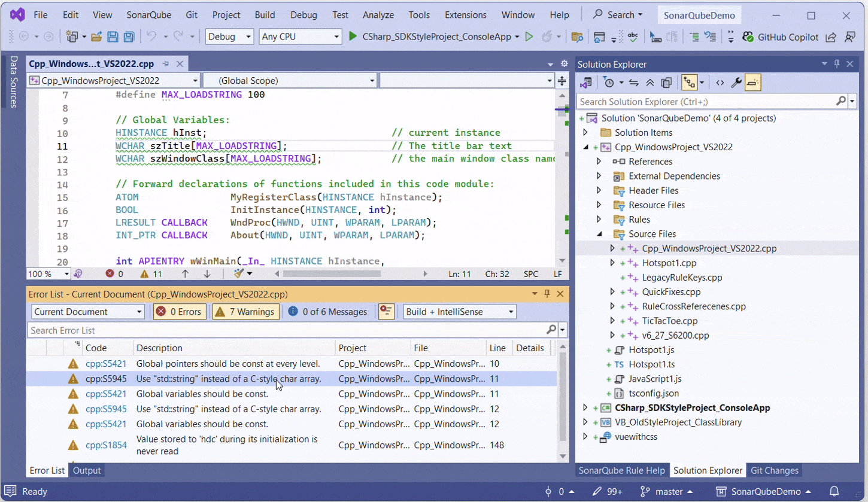The width and height of the screenshot is (868, 502).
Task: Click the Visual Studio logo icon
Action: click(17, 15)
